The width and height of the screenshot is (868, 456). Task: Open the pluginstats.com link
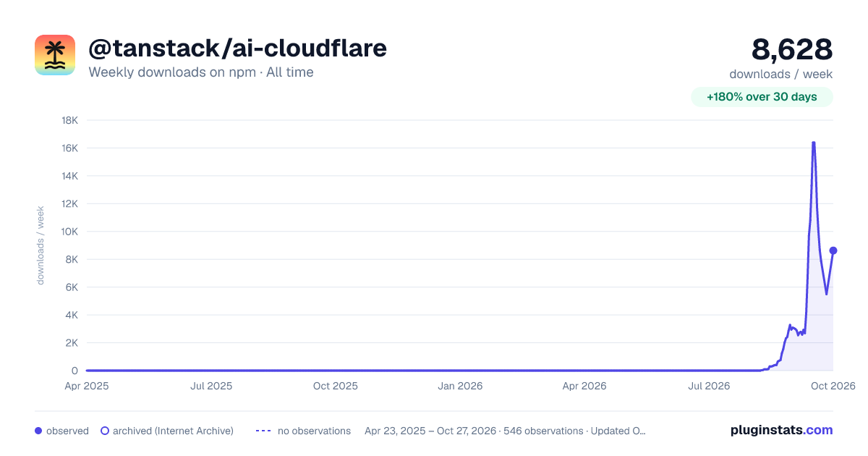tap(782, 430)
